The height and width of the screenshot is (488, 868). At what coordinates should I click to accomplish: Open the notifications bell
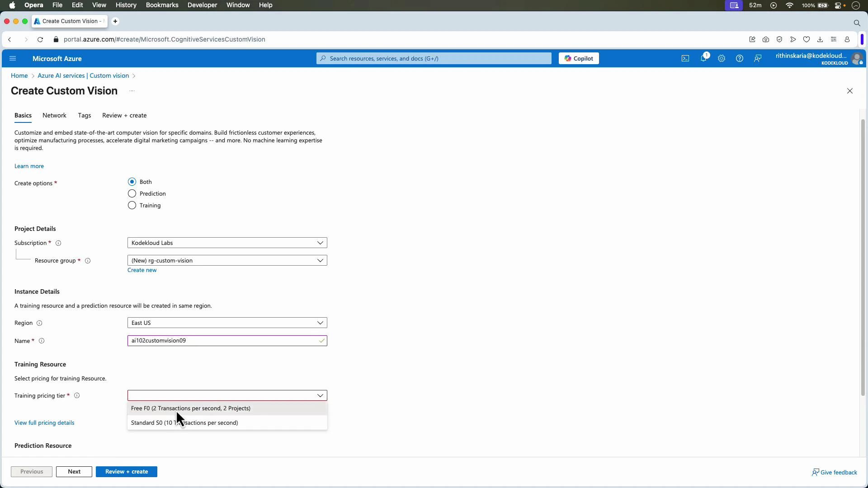tap(703, 58)
